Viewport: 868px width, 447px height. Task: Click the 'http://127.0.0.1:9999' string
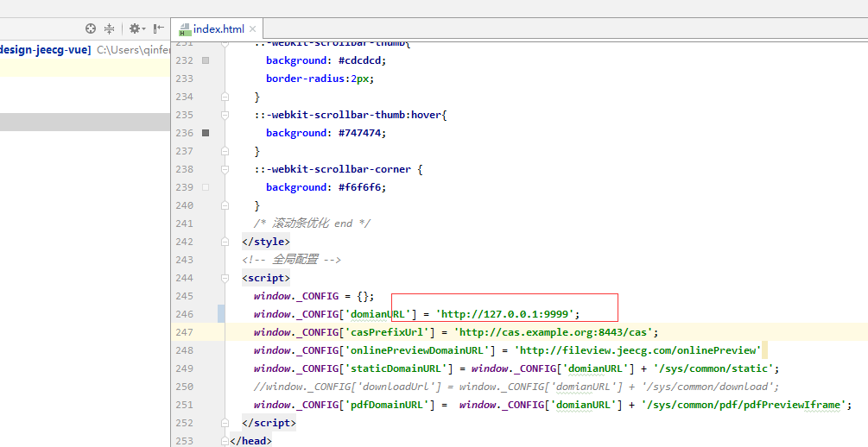click(505, 314)
